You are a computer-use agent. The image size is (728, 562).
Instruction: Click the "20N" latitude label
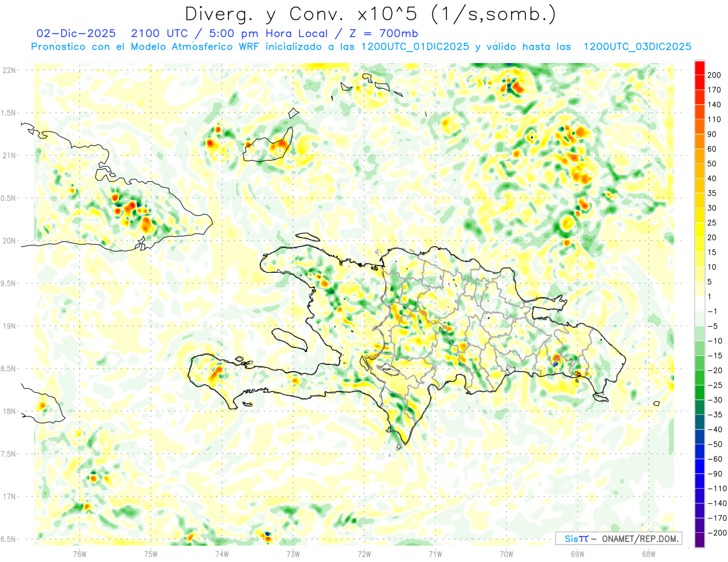point(9,241)
